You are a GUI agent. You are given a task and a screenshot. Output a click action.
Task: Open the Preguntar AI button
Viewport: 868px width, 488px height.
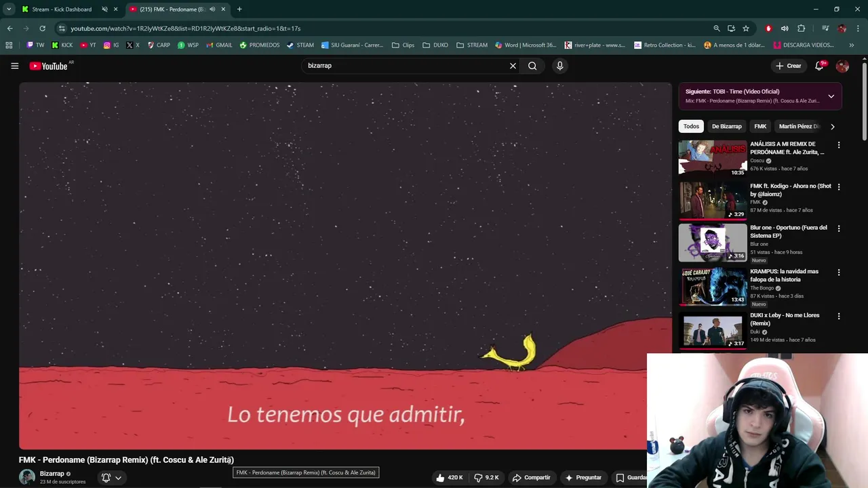pos(583,477)
